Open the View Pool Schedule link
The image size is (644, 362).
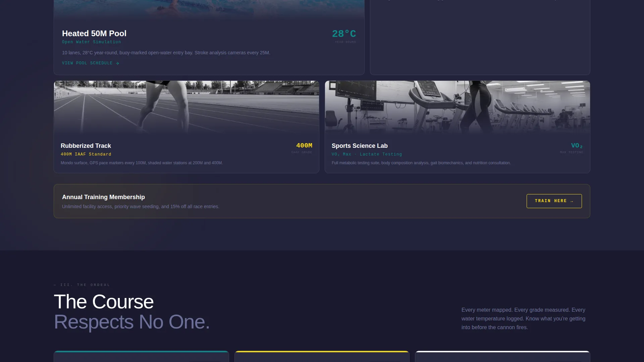[x=91, y=63]
